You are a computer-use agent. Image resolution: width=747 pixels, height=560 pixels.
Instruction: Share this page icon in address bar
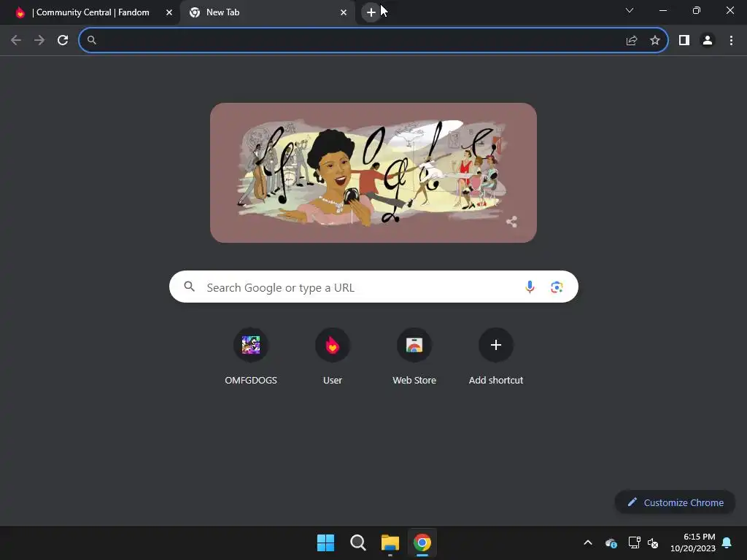(x=632, y=41)
